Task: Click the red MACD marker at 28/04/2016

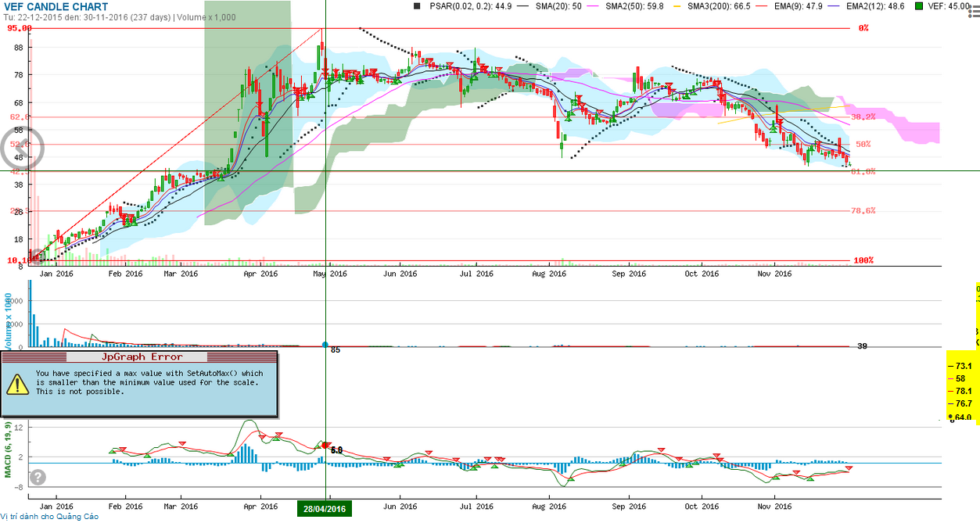Action: coord(326,445)
